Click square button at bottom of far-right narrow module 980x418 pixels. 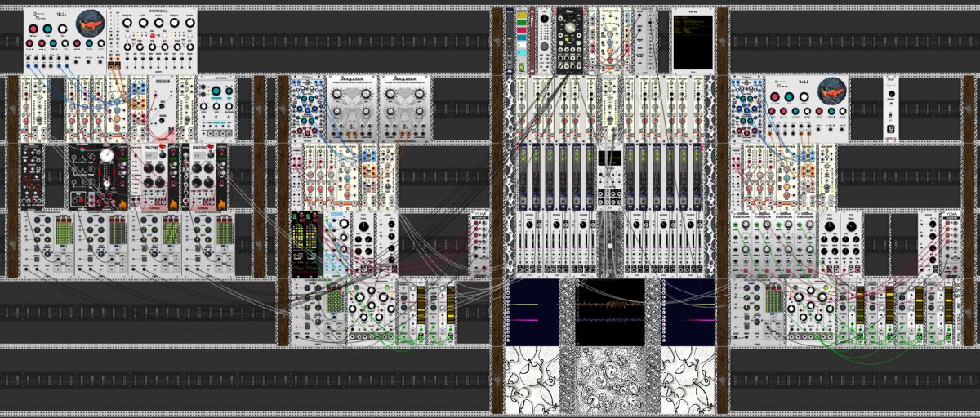[890, 128]
